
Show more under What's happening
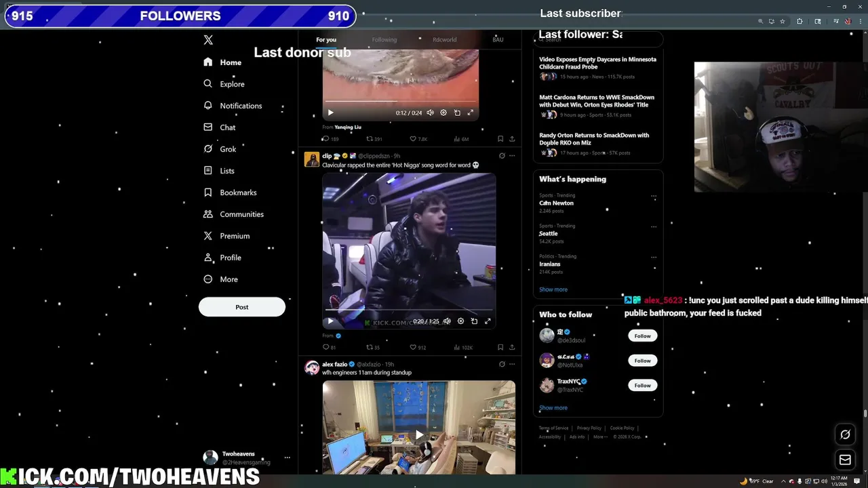click(553, 289)
